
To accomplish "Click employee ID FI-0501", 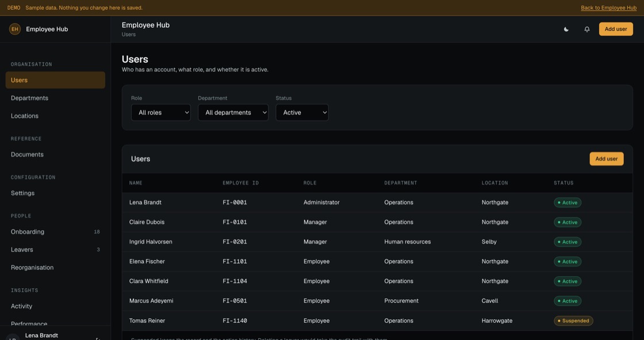I will point(235,301).
